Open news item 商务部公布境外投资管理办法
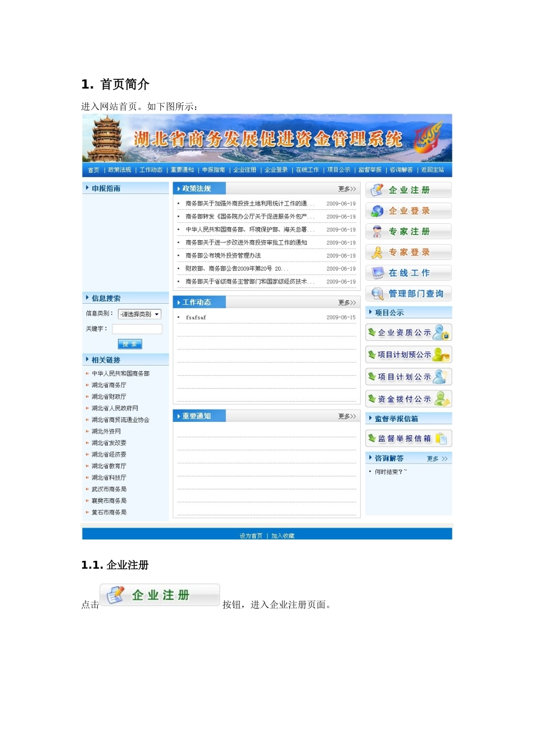This screenshot has height=756, width=534. pos(223,255)
